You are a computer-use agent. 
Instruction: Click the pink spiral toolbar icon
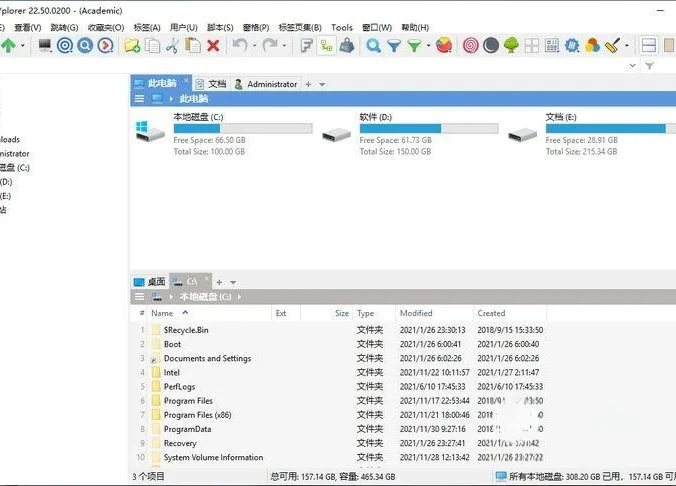tap(471, 45)
